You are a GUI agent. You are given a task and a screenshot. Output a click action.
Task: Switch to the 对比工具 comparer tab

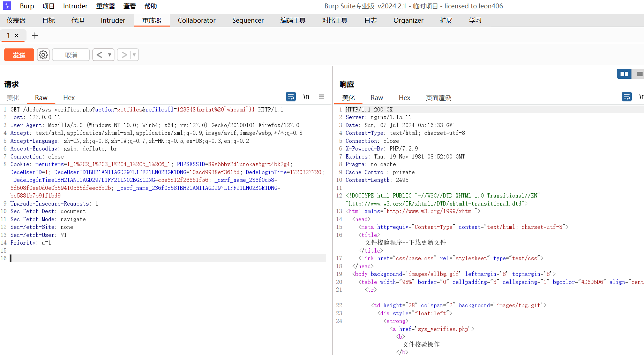pos(335,20)
